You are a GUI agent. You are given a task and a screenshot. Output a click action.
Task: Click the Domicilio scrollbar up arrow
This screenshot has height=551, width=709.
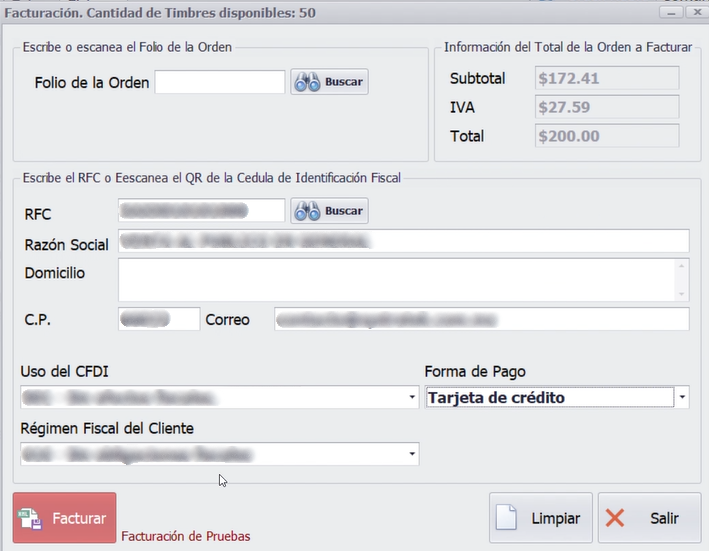click(x=682, y=266)
